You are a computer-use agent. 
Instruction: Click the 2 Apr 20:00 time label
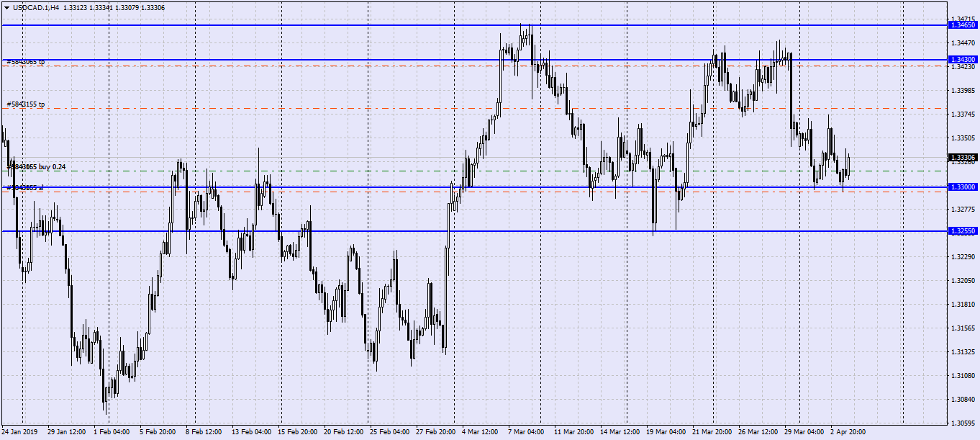849,433
